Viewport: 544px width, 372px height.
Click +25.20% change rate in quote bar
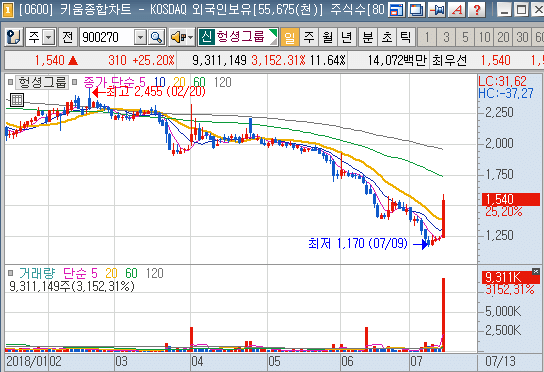coord(154,60)
